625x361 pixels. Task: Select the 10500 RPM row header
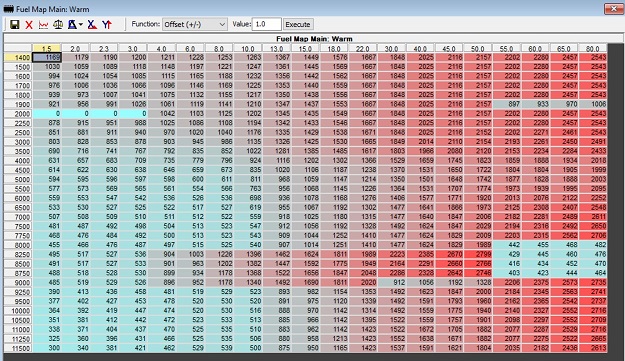[18, 320]
